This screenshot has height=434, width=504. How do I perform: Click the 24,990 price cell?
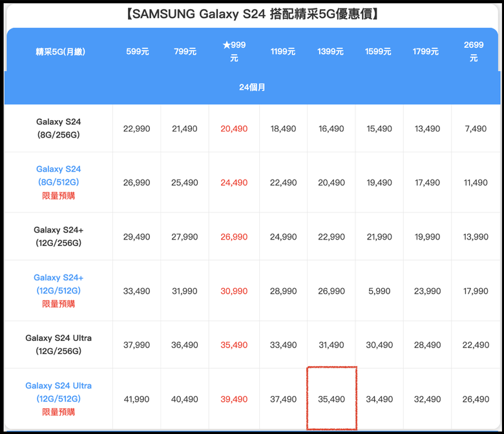283,237
